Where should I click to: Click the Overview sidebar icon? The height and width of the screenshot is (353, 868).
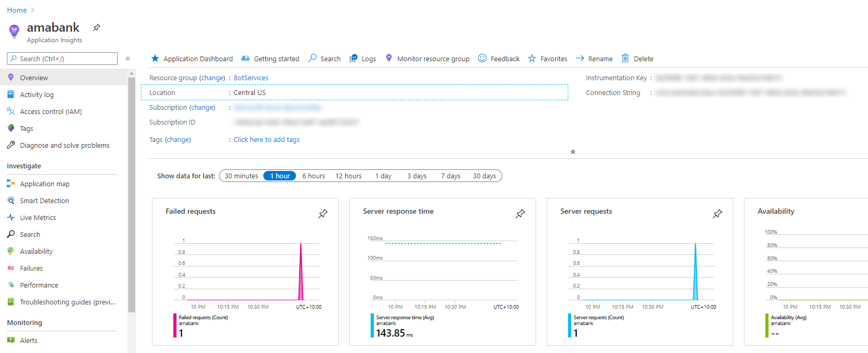[x=11, y=77]
